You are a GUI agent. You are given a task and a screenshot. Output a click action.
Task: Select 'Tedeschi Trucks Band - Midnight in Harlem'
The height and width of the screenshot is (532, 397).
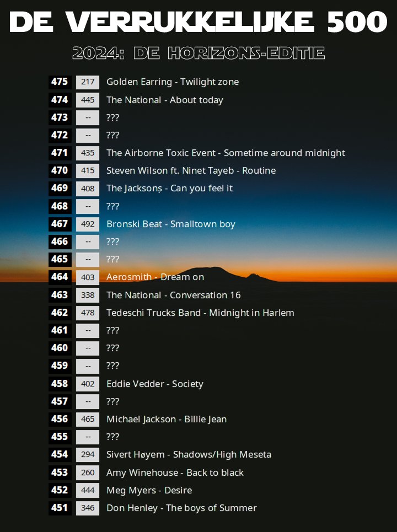(200, 313)
